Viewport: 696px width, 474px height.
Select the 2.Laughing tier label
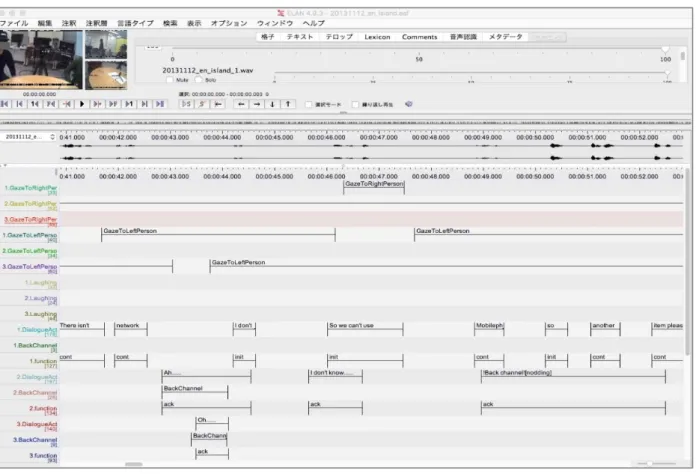point(40,299)
